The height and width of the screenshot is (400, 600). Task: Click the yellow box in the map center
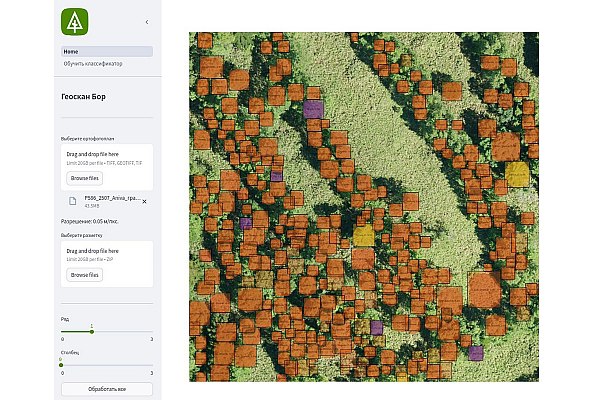tap(364, 235)
